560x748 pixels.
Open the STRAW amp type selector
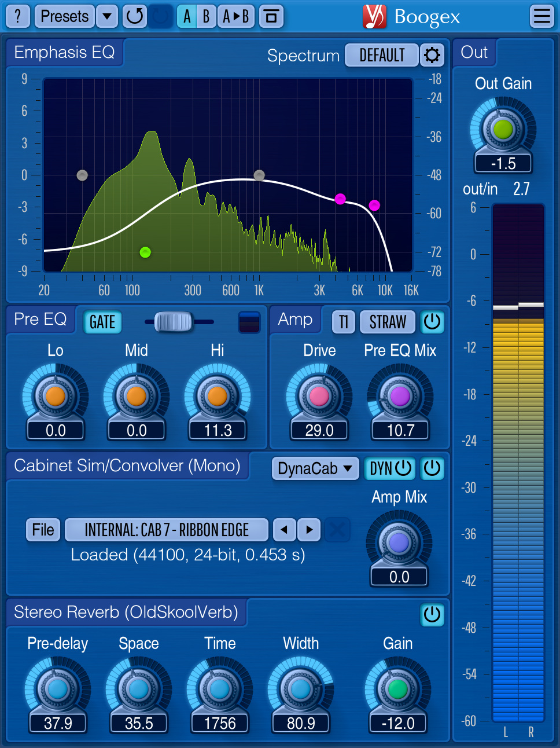388,322
